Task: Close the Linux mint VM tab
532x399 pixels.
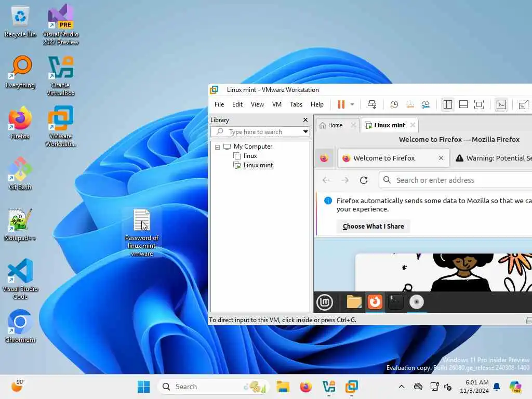Action: tap(413, 125)
